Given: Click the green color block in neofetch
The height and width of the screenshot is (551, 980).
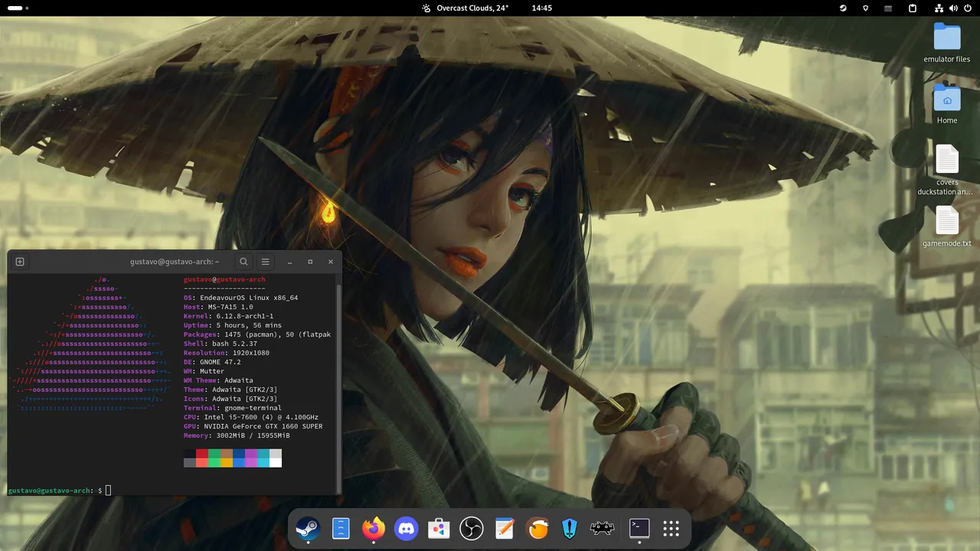Looking at the screenshot, I should point(214,454).
